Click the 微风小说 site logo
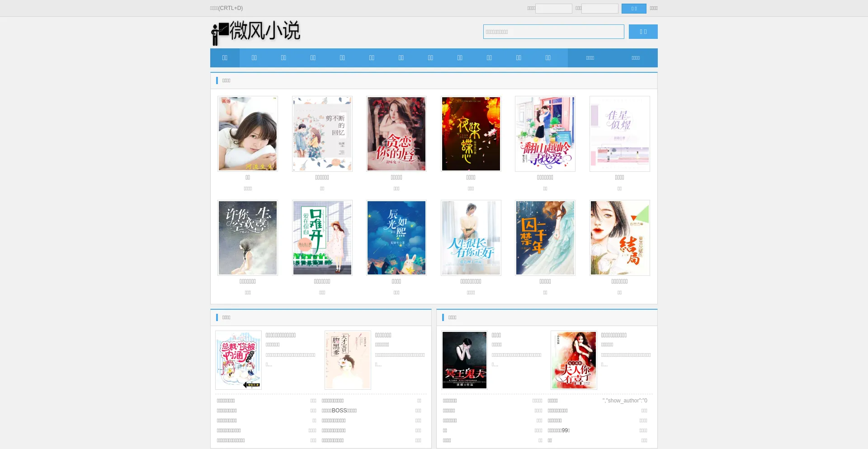This screenshot has width=868, height=449. click(256, 33)
